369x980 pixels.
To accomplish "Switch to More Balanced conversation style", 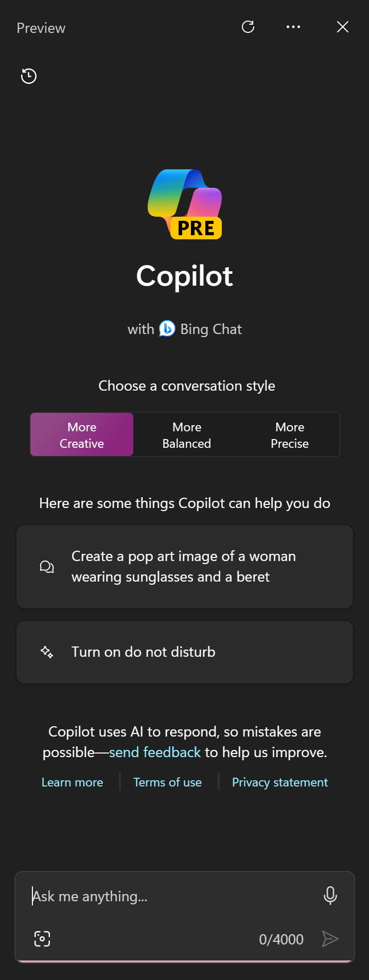I will (x=187, y=435).
